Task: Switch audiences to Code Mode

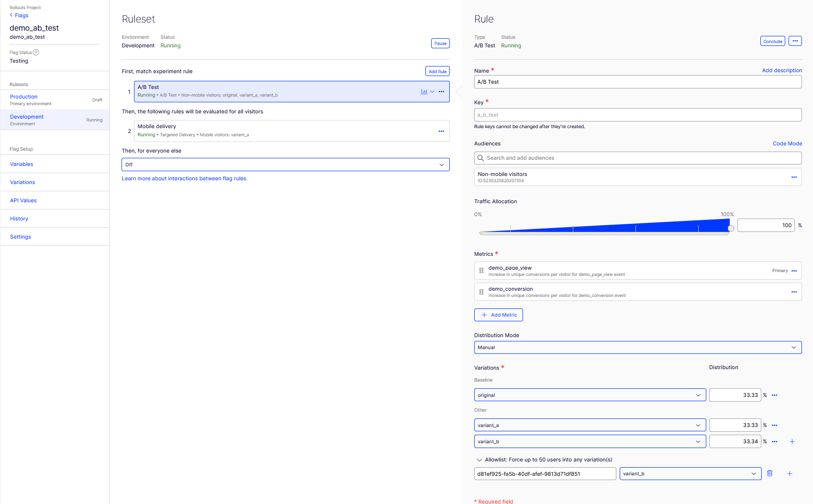Action: click(x=787, y=143)
